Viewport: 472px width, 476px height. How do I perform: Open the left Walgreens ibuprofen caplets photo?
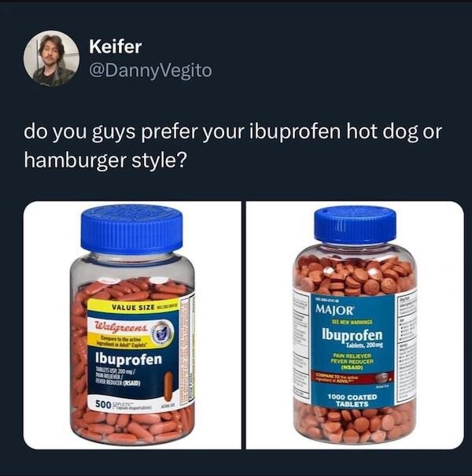(132, 325)
